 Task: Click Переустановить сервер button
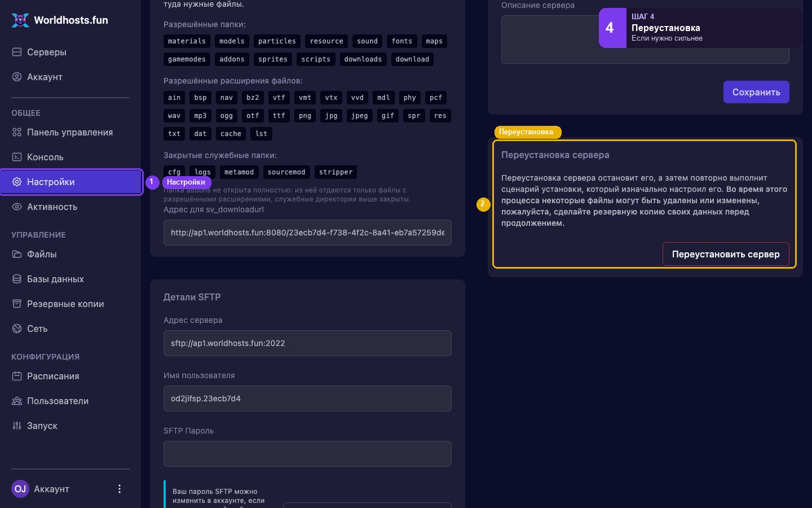click(726, 254)
